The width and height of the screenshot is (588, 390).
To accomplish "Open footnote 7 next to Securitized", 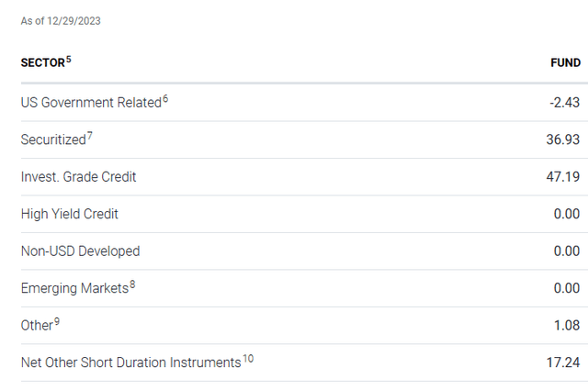I will click(89, 136).
